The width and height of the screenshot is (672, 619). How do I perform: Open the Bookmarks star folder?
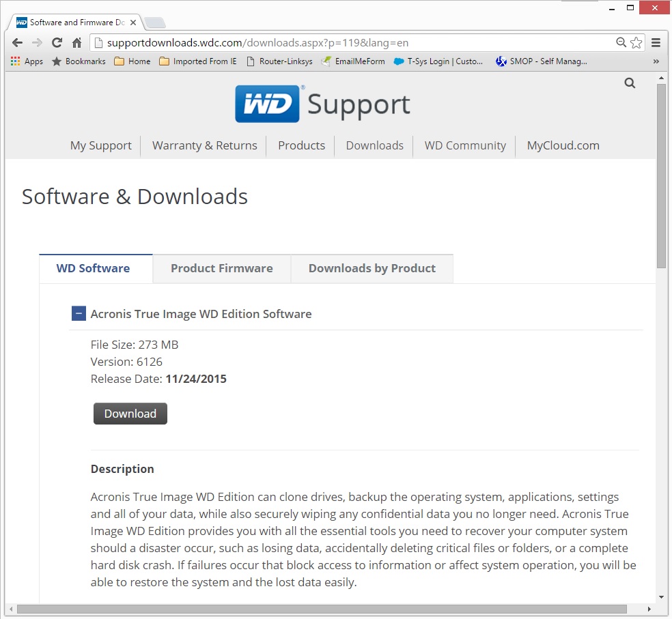(x=79, y=61)
